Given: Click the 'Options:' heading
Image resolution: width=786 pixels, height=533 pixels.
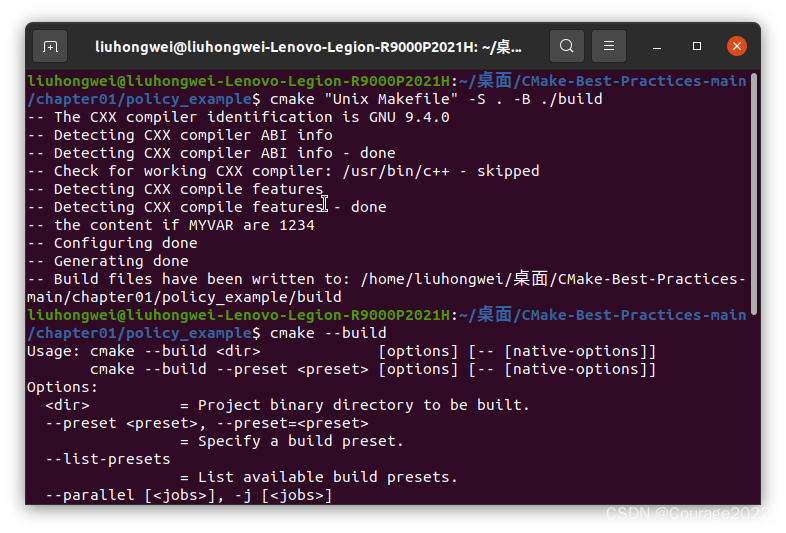Looking at the screenshot, I should coord(63,387).
